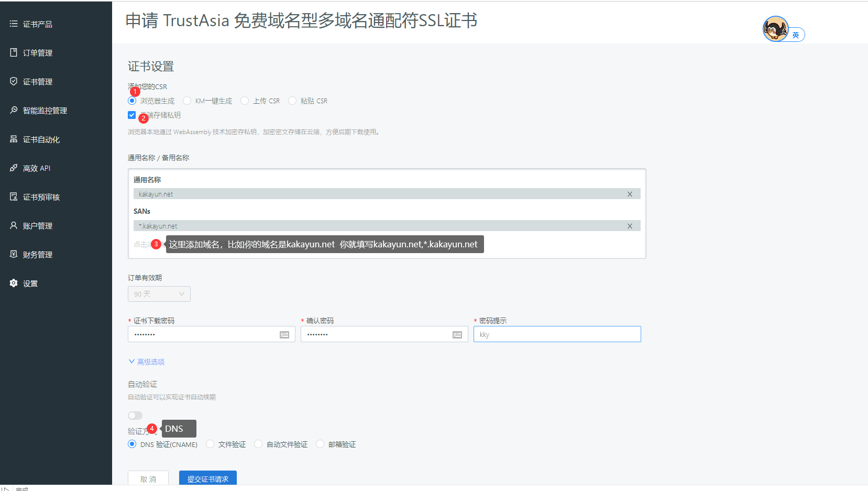Click the 证书自动化 hierarchy icon
This screenshot has width=868, height=491.
click(x=14, y=139)
